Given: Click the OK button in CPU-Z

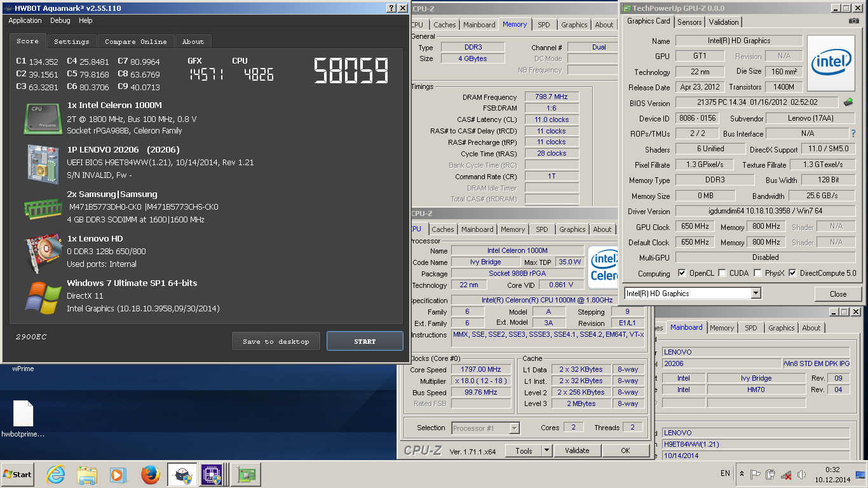Looking at the screenshot, I should [x=625, y=451].
